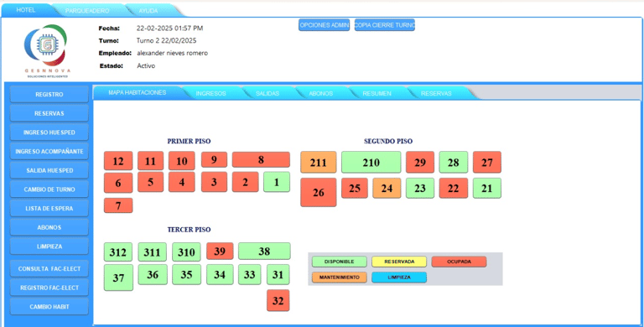Click employee name 'alexander nieves romero'
Screen dimensions: 644x327
pyautogui.click(x=172, y=53)
